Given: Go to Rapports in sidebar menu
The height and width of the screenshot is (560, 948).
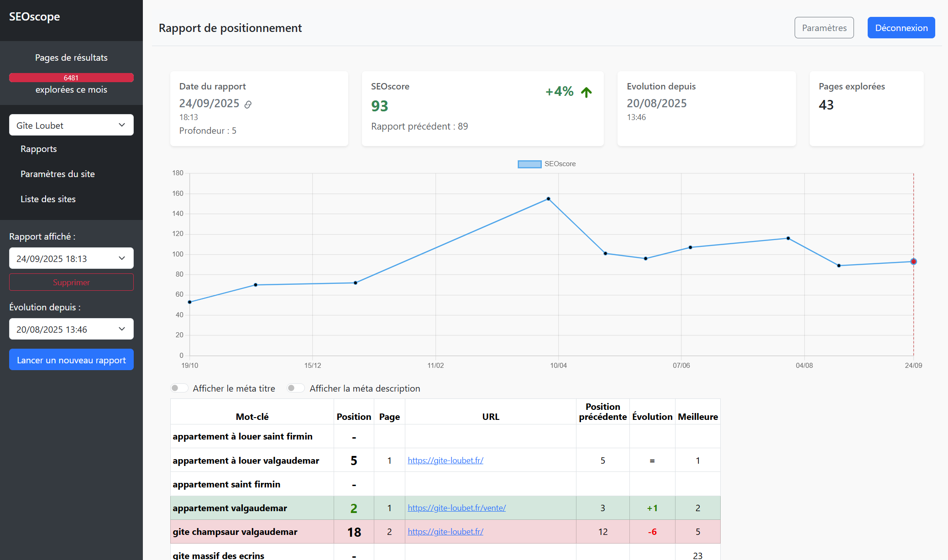Looking at the screenshot, I should 39,149.
